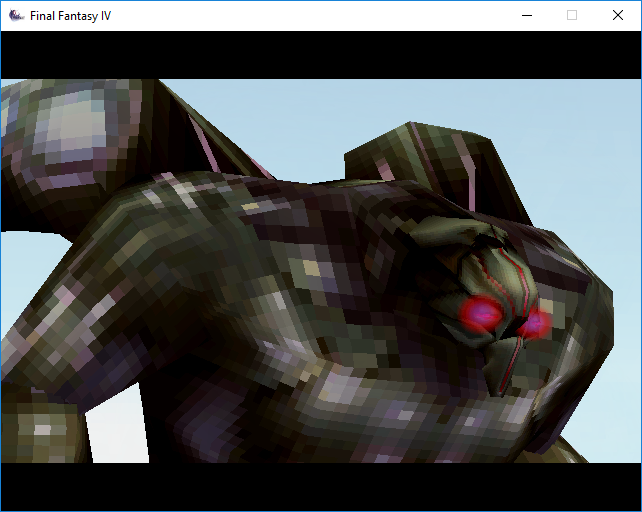
Task: Minimize the Final Fantasy IV window
Action: click(x=527, y=16)
